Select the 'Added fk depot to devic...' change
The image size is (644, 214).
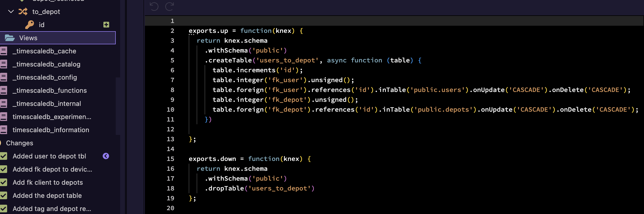click(52, 169)
